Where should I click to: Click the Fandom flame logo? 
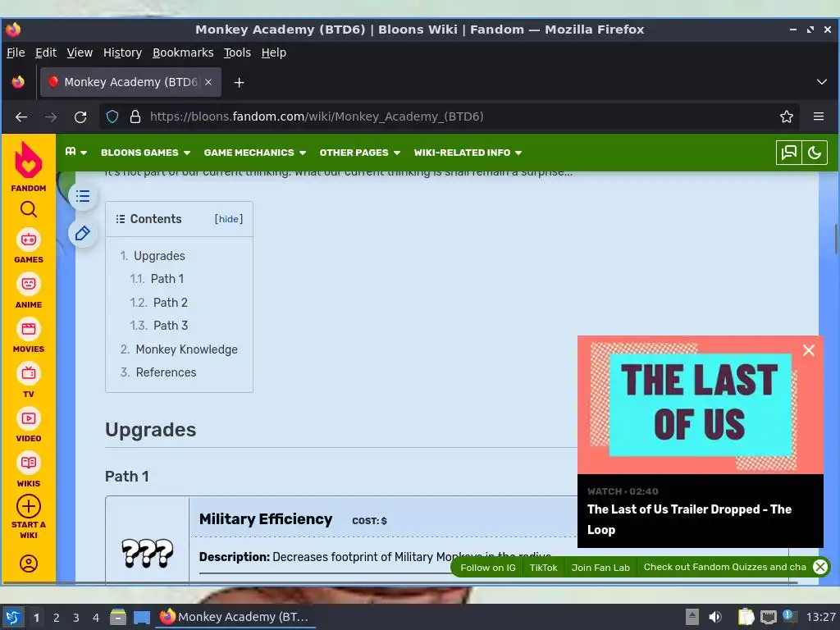tap(29, 160)
